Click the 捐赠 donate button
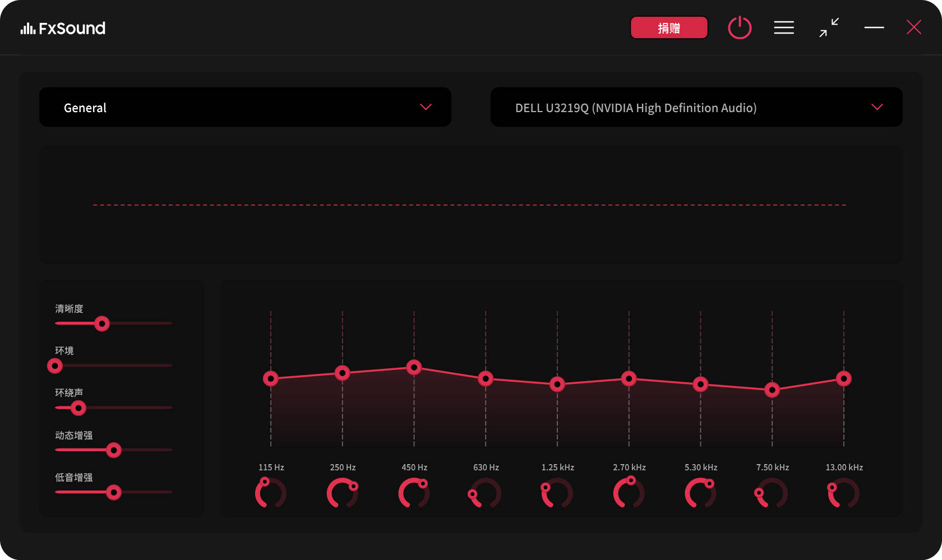The height and width of the screenshot is (560, 942). coord(669,27)
